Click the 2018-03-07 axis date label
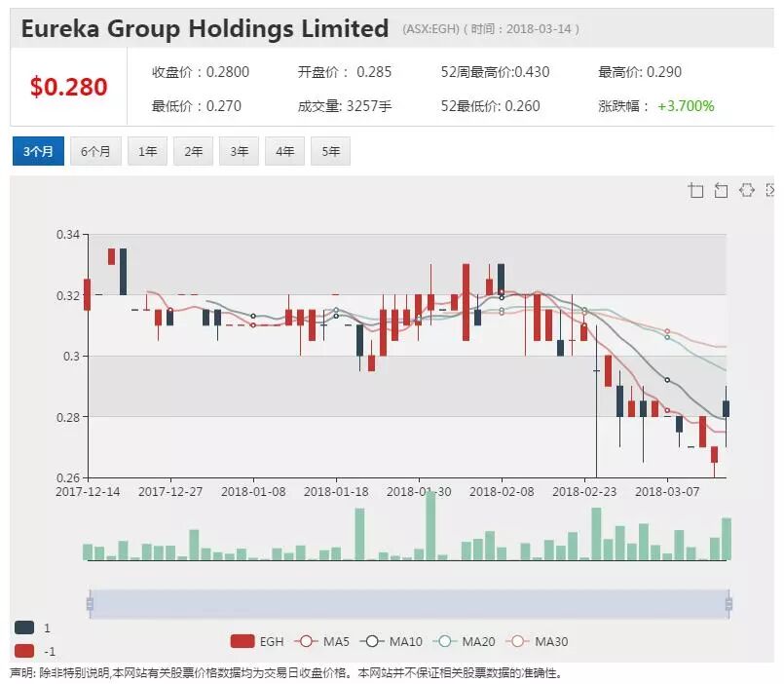The height and width of the screenshot is (684, 784). (667, 492)
